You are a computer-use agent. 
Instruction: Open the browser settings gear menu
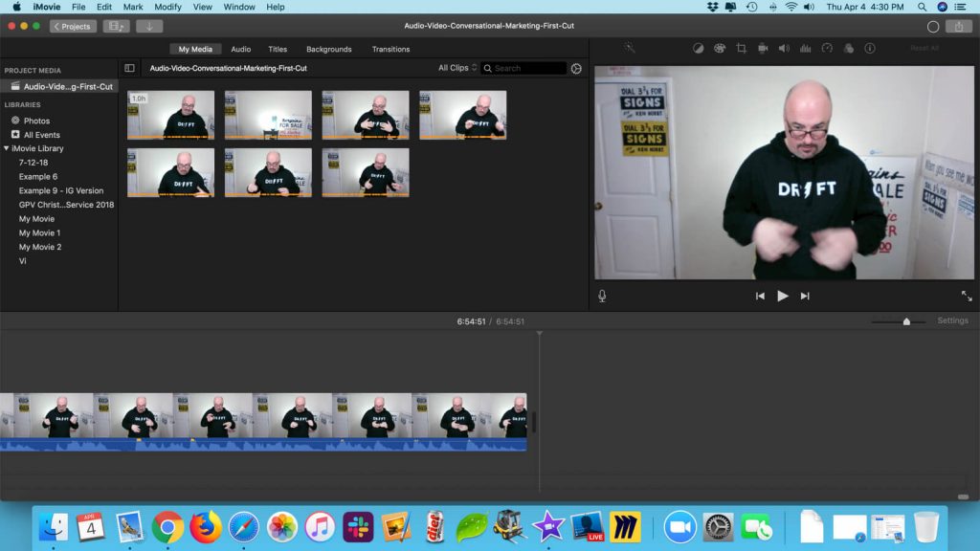(576, 68)
